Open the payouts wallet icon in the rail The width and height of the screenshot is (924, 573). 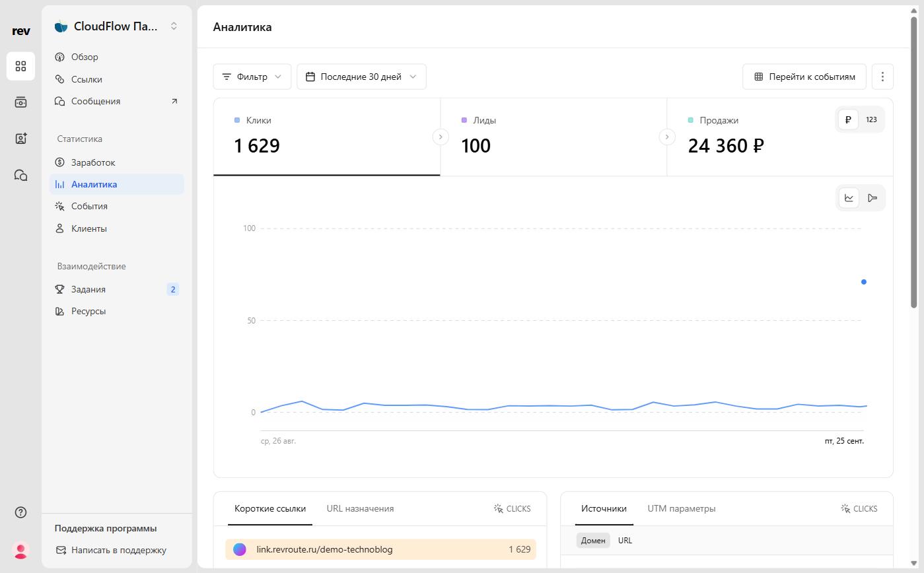pos(20,102)
